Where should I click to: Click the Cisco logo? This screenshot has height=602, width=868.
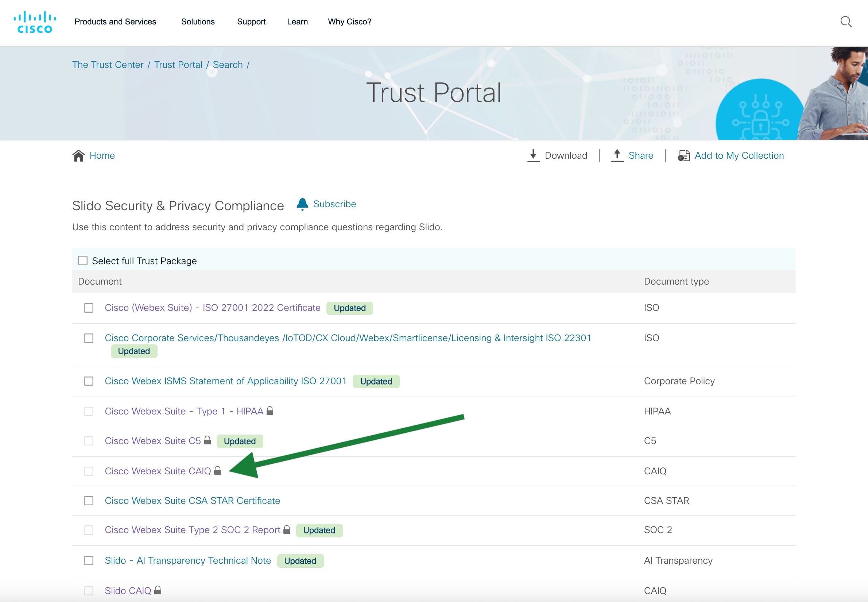point(35,22)
